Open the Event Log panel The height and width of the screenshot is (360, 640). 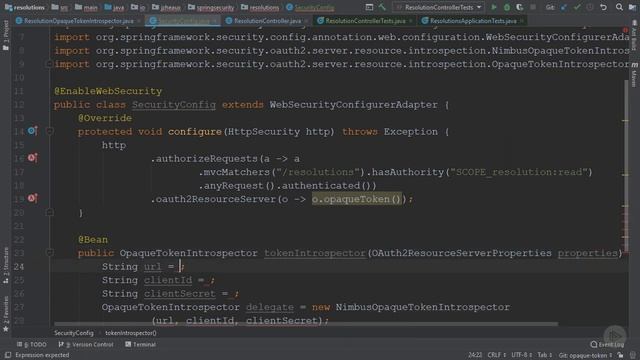607,344
